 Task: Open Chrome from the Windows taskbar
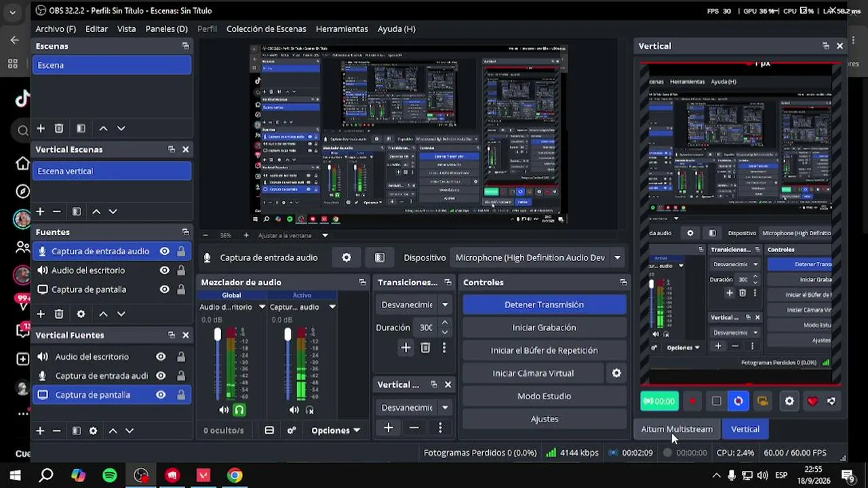[235, 475]
